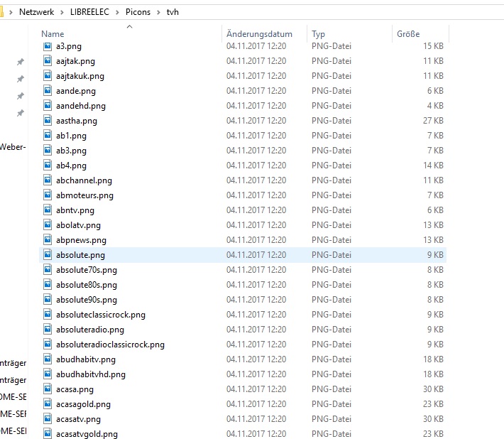This screenshot has height=439, width=504.
Task: Click the 14 KB size of ab4.png
Action: tap(433, 166)
